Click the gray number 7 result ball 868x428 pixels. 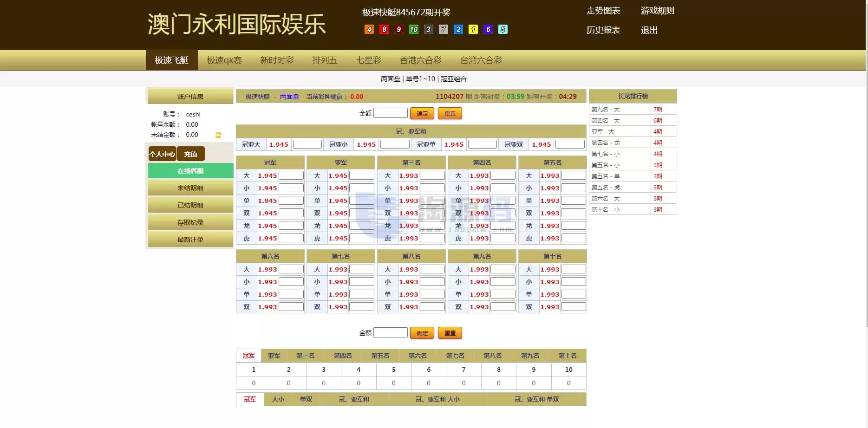pos(444,29)
